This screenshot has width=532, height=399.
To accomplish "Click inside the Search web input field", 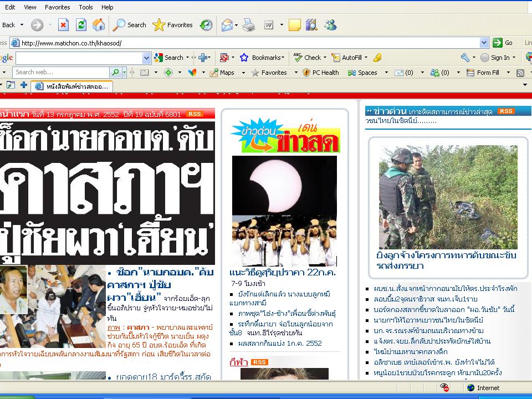I will tap(61, 72).
